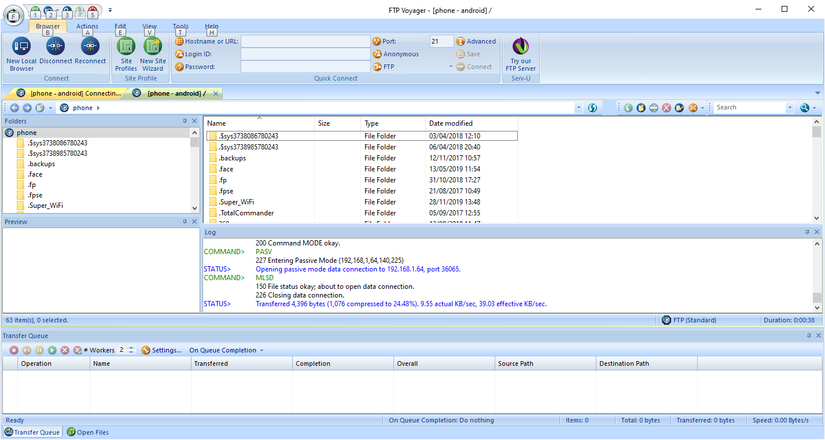
Task: Click the Hostname or URL input field
Action: 304,41
